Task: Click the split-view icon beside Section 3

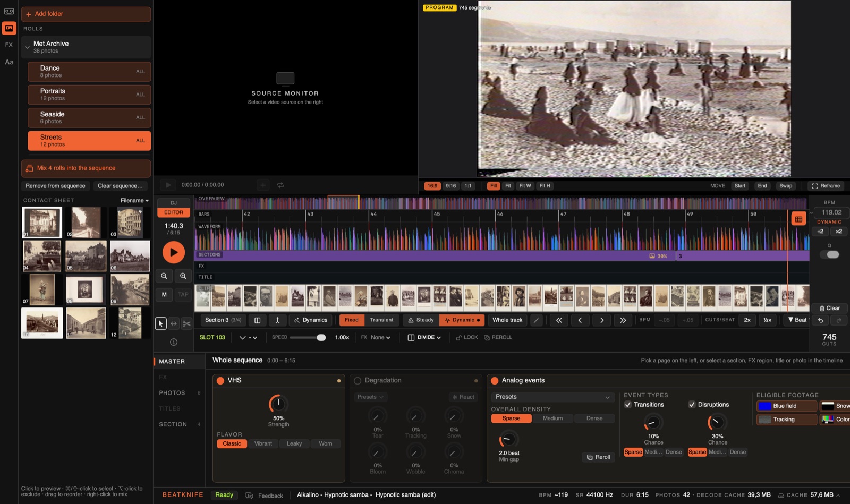Action: point(257,320)
